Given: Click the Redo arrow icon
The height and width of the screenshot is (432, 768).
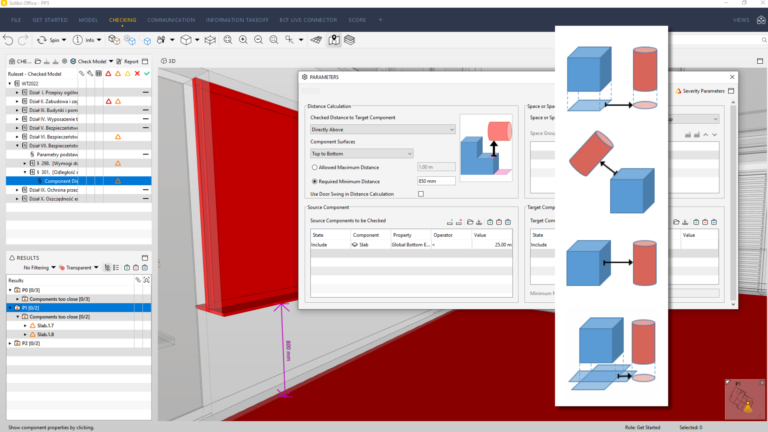Looking at the screenshot, I should 23,40.
